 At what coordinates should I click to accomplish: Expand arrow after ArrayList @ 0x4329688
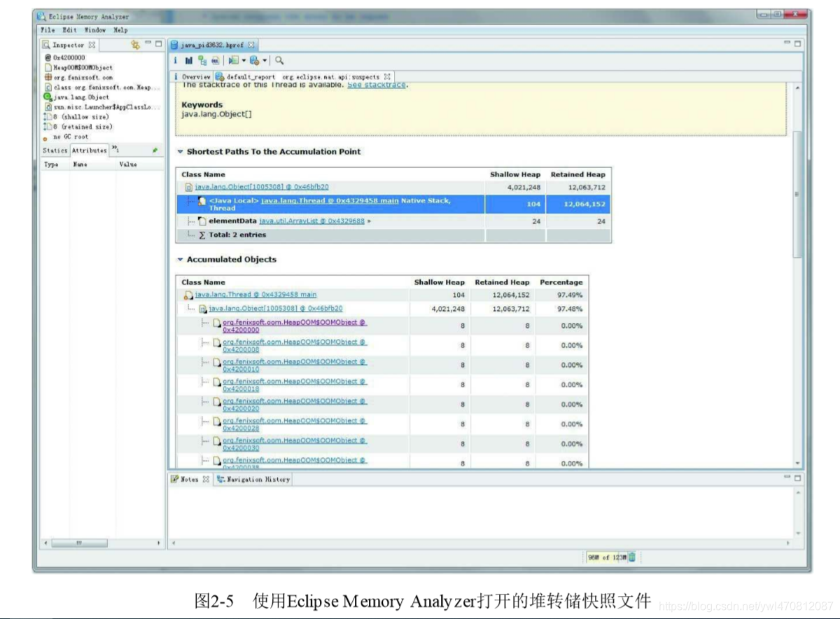[369, 221]
